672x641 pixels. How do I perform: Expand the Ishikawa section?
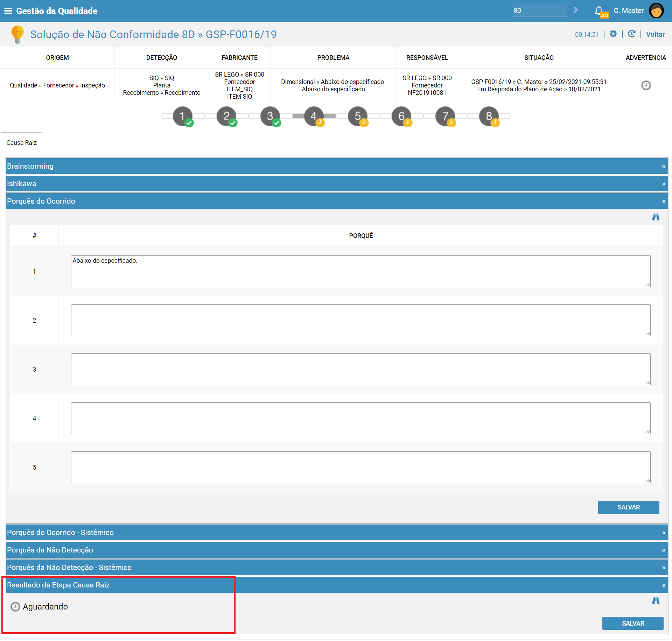[x=337, y=184]
